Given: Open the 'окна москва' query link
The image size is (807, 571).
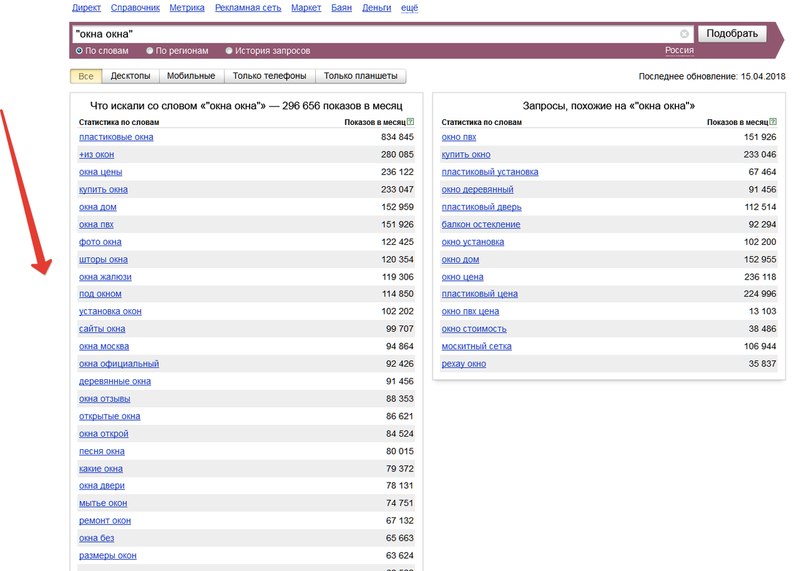Looking at the screenshot, I should 103,347.
